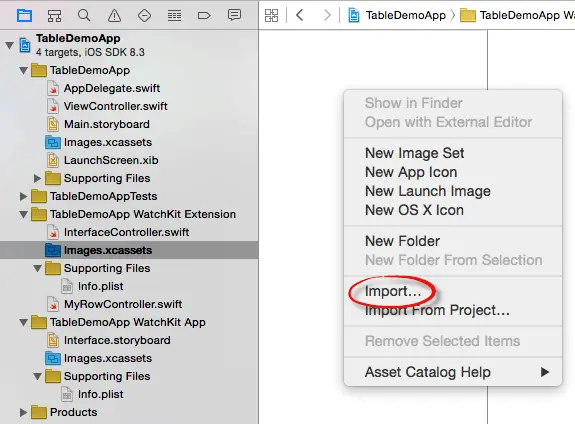Collapse the TableDemoApp group folder
The image size is (575, 424).
[x=23, y=70]
